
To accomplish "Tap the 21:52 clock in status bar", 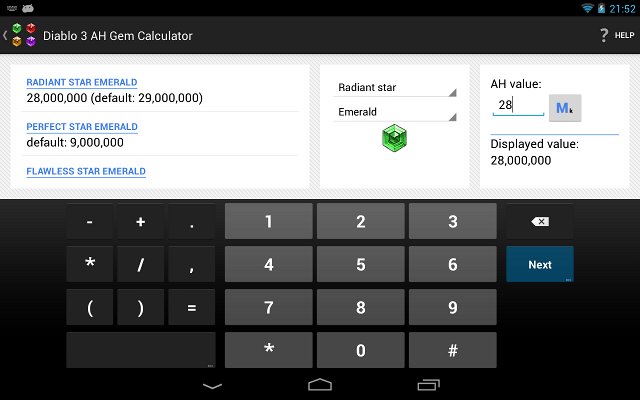I will pyautogui.click(x=622, y=9).
